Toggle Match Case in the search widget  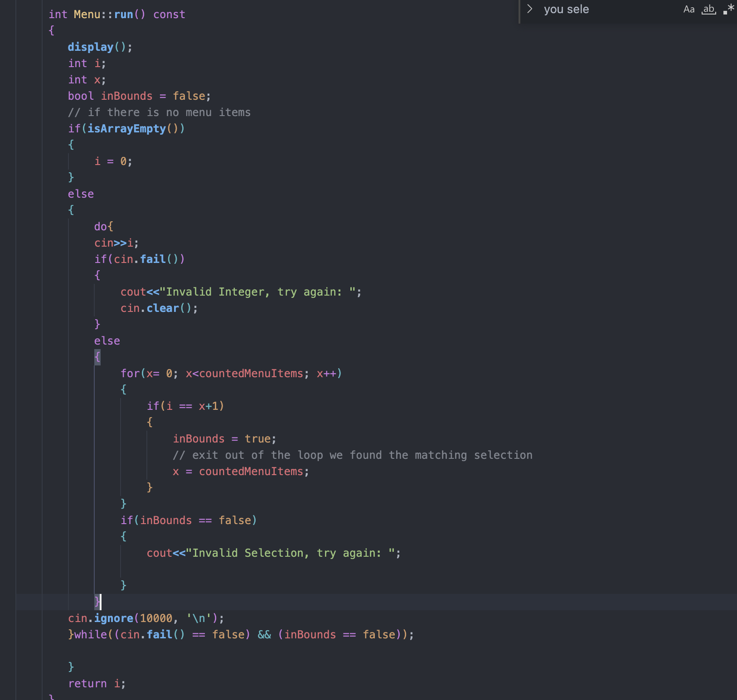(x=688, y=9)
